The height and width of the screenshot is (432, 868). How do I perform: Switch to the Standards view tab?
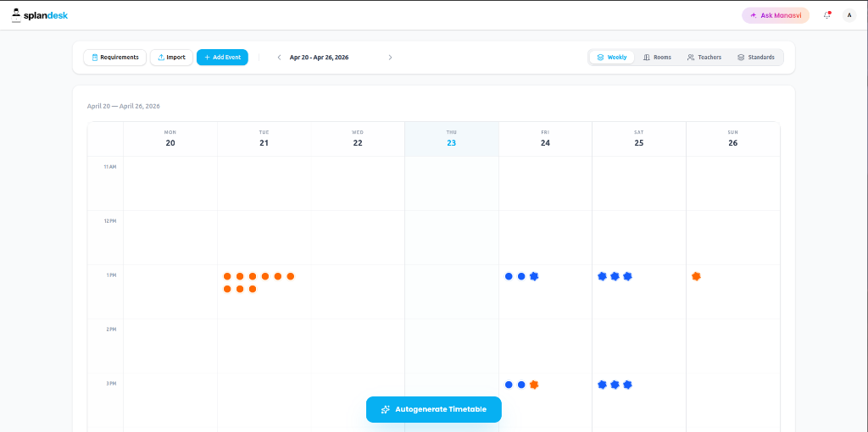755,57
